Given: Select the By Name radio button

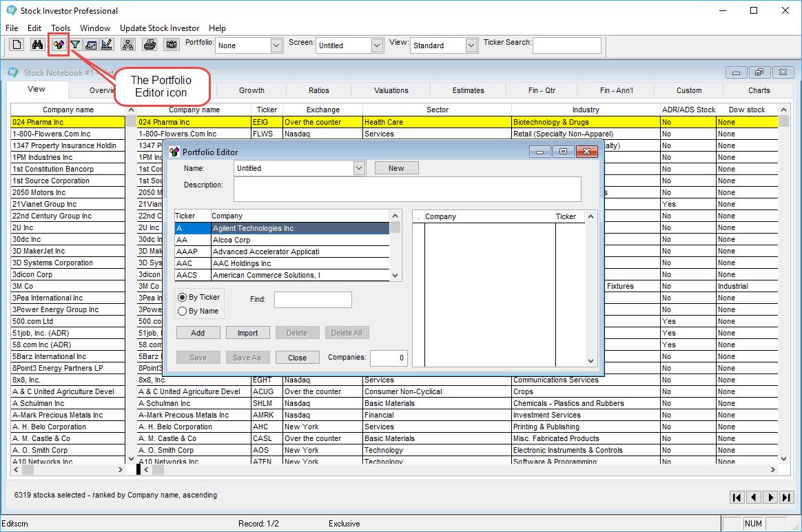Looking at the screenshot, I should 182,311.
